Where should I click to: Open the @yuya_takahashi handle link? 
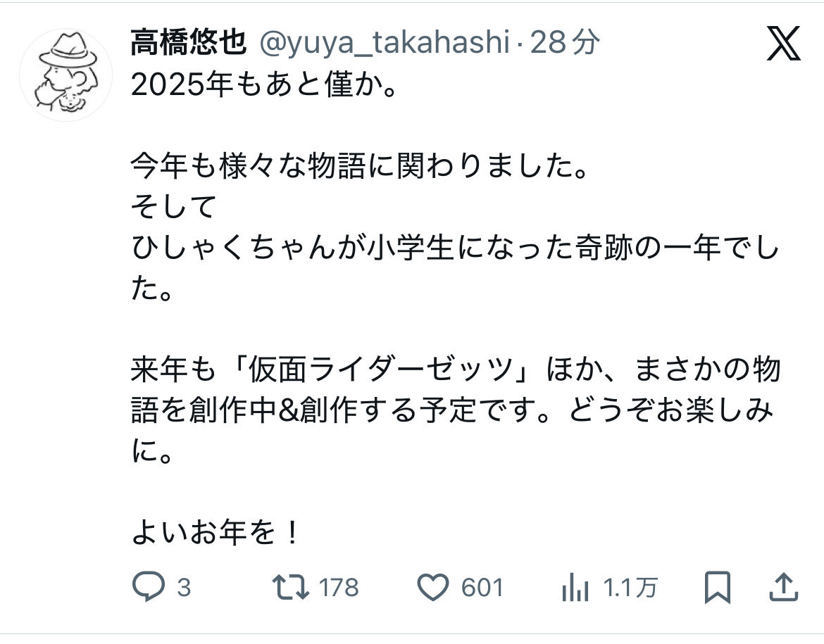[384, 44]
